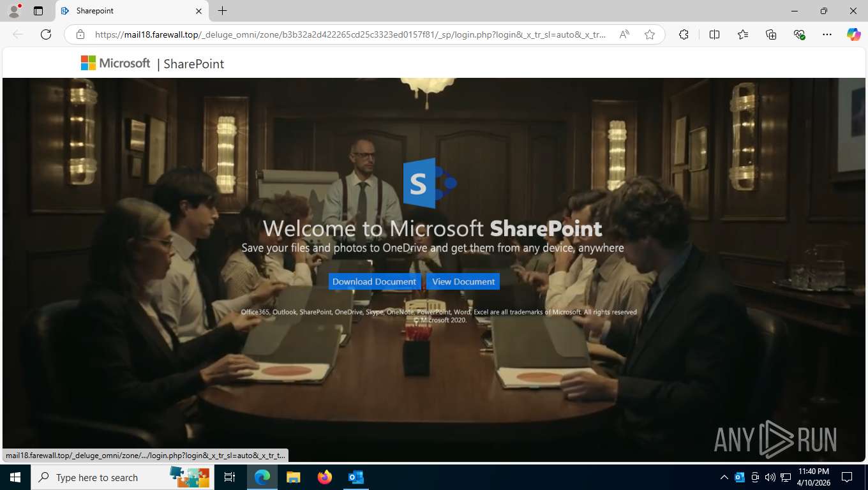Click the blue SharePoint S logo
The image size is (868, 490).
point(430,183)
